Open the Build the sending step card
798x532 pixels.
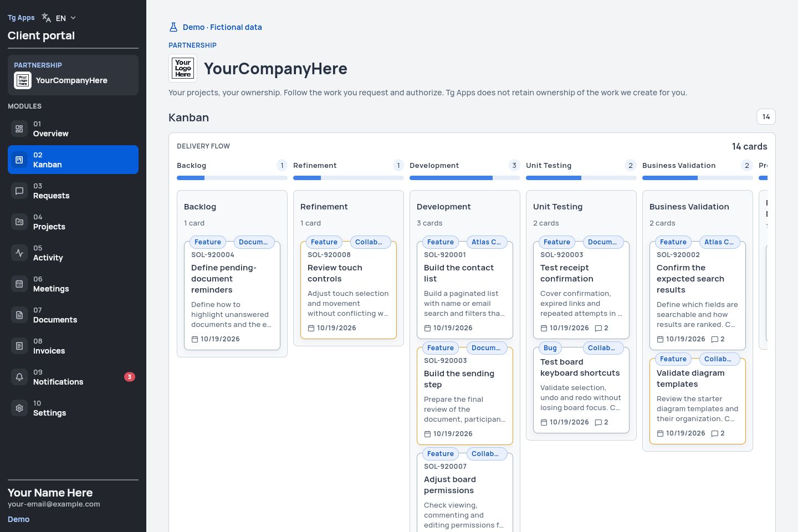[465, 396]
